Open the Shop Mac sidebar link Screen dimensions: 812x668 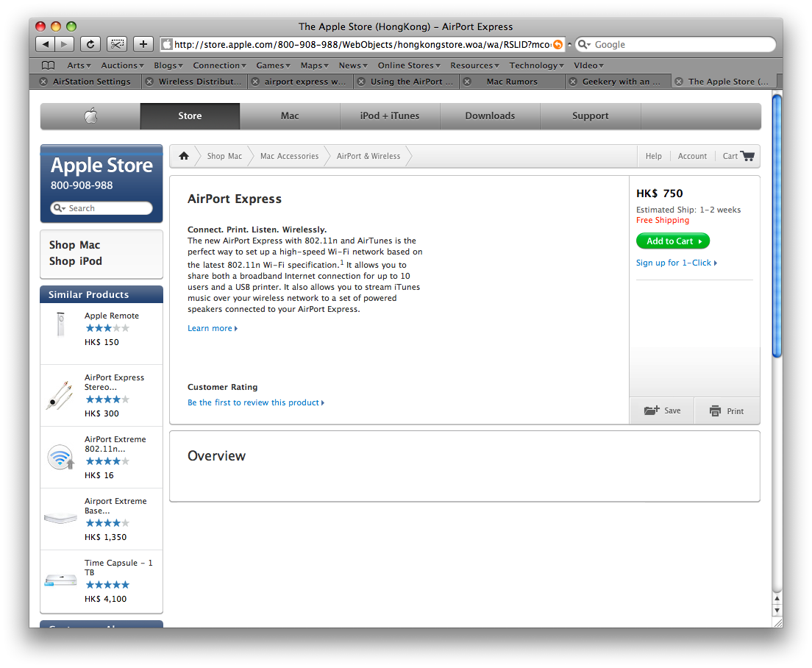coord(74,245)
